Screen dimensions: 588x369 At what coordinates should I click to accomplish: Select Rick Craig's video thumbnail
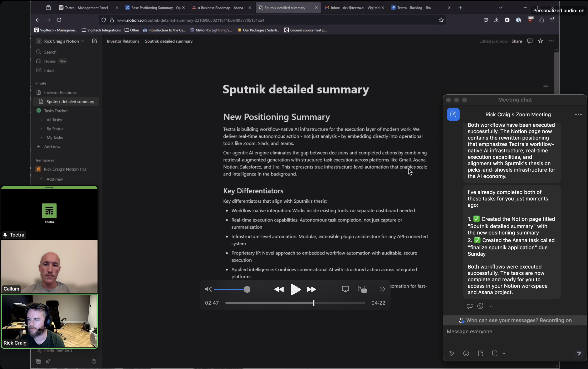[49, 321]
